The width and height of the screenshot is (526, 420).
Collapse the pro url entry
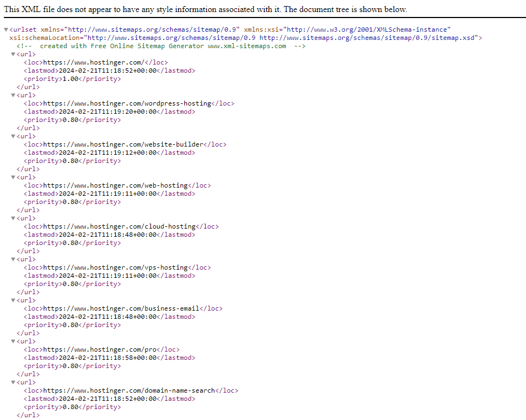point(13,341)
